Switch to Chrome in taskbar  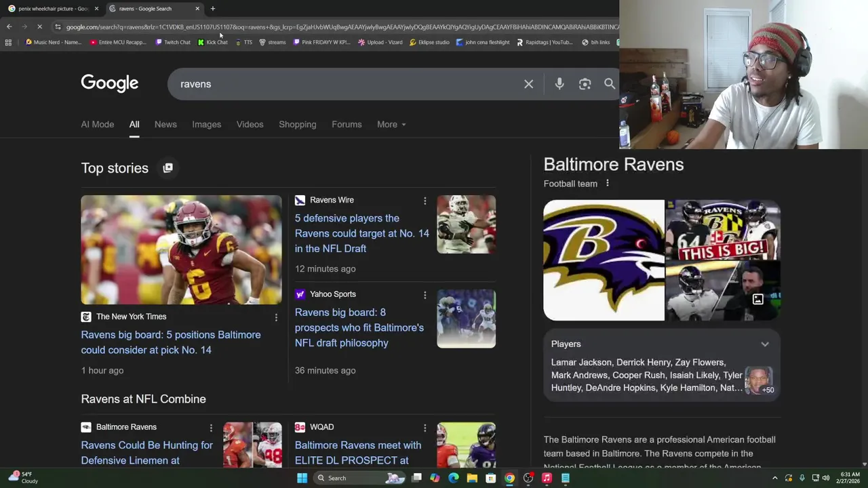pyautogui.click(x=509, y=478)
